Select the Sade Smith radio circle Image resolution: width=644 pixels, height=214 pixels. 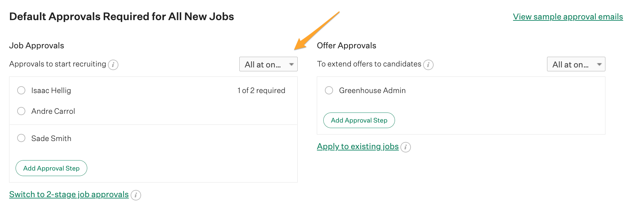[21, 138]
